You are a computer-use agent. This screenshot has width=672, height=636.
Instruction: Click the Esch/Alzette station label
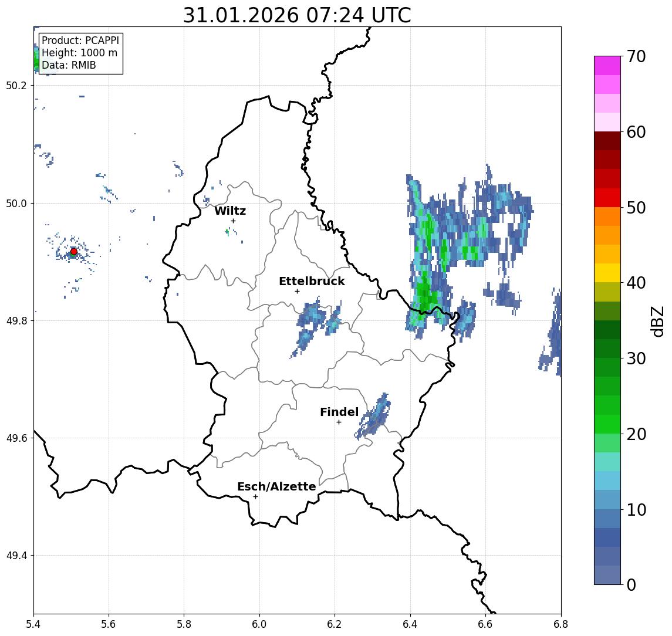click(276, 486)
